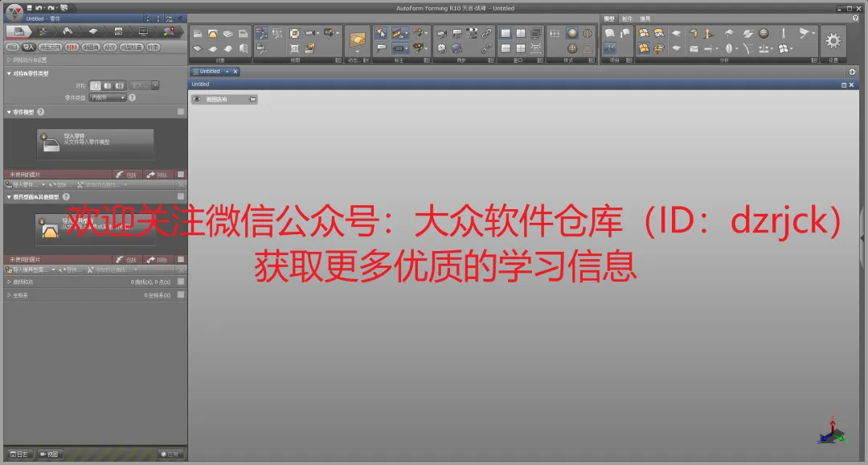Toggle the checkbox on 坐标系 row

point(181,295)
